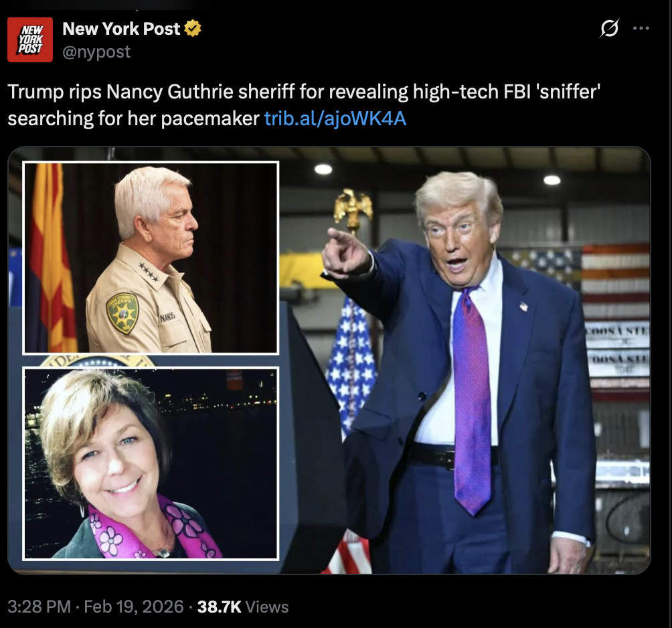Screen dimensions: 672x628
Task: Open the Grok explain-post icon
Action: pyautogui.click(x=609, y=28)
